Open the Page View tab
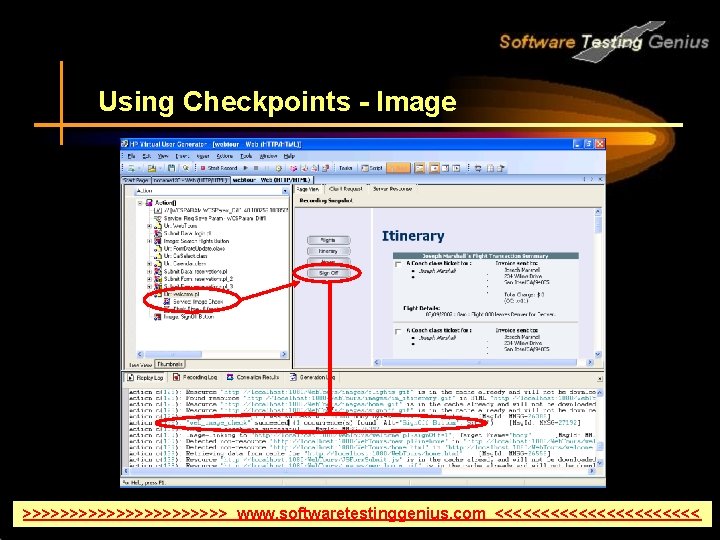The height and width of the screenshot is (540, 720). 308,189
